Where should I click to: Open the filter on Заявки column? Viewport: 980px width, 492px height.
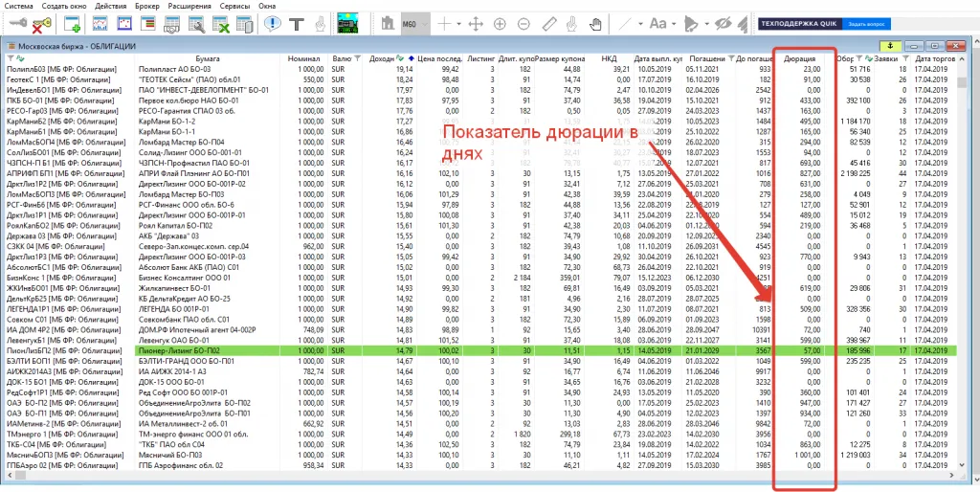tap(904, 58)
